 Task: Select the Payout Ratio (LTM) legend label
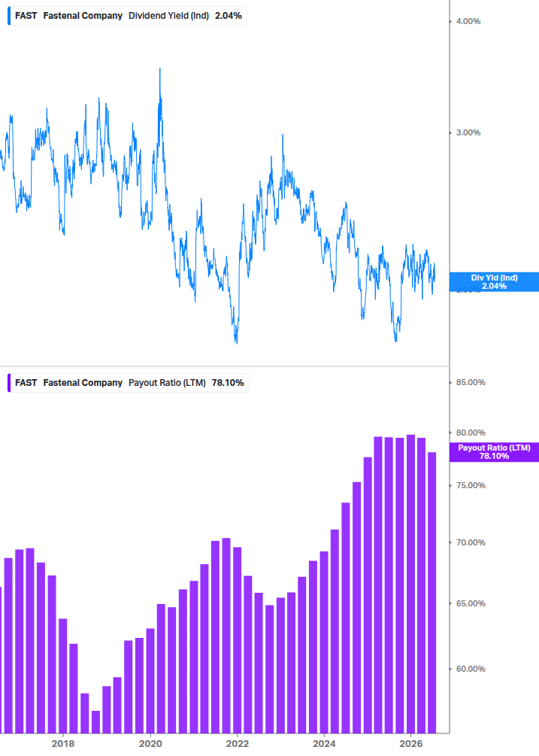click(x=167, y=383)
